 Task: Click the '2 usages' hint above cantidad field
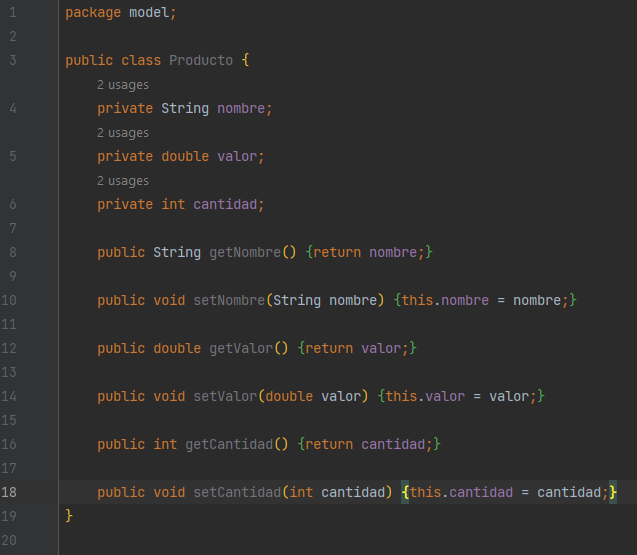[123, 181]
